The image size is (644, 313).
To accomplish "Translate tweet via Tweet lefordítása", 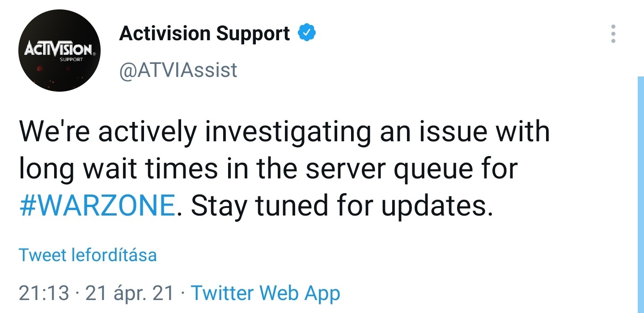I will pos(88,255).
